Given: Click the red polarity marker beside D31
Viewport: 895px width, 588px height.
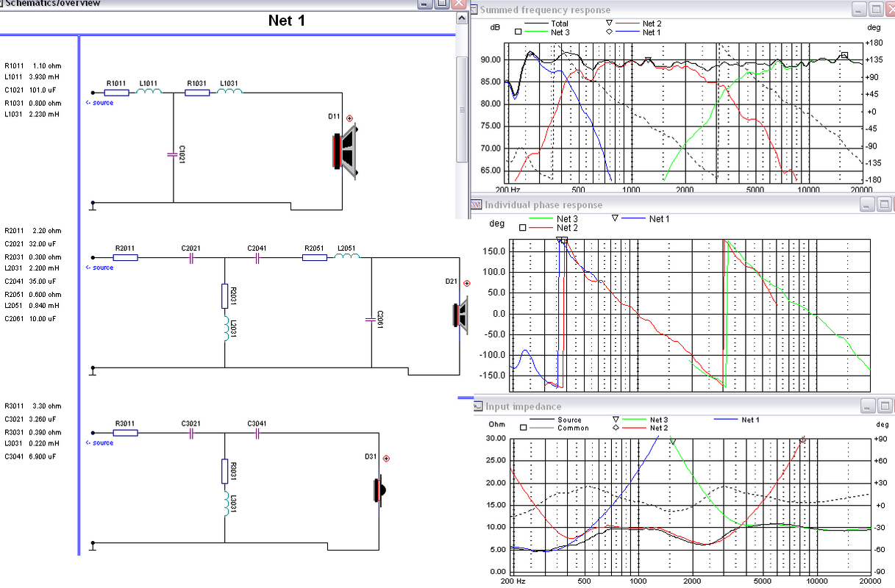Looking at the screenshot, I should pos(386,458).
